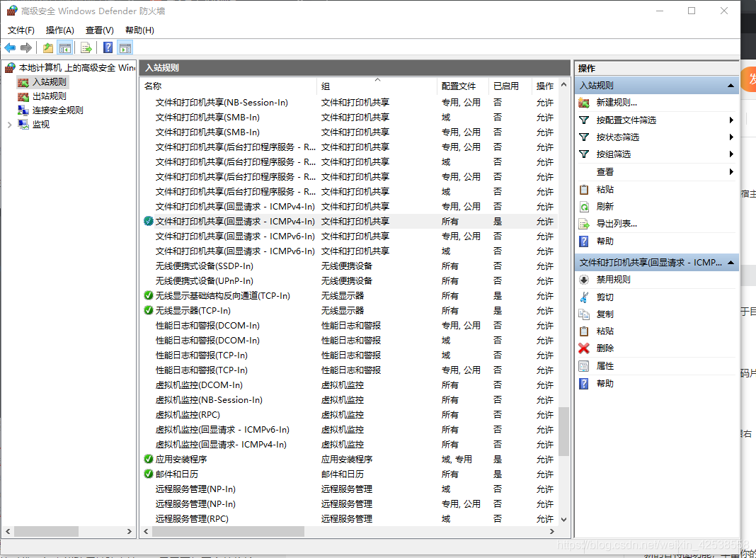Toggle the show/hide action pane toolbar icon
Image resolution: width=756 pixels, height=558 pixels.
125,47
